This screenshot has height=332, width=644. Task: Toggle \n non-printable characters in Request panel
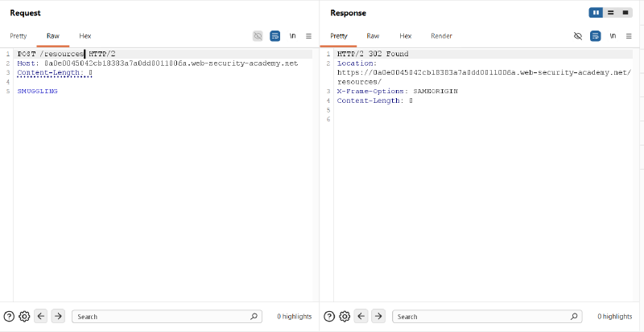coord(292,36)
